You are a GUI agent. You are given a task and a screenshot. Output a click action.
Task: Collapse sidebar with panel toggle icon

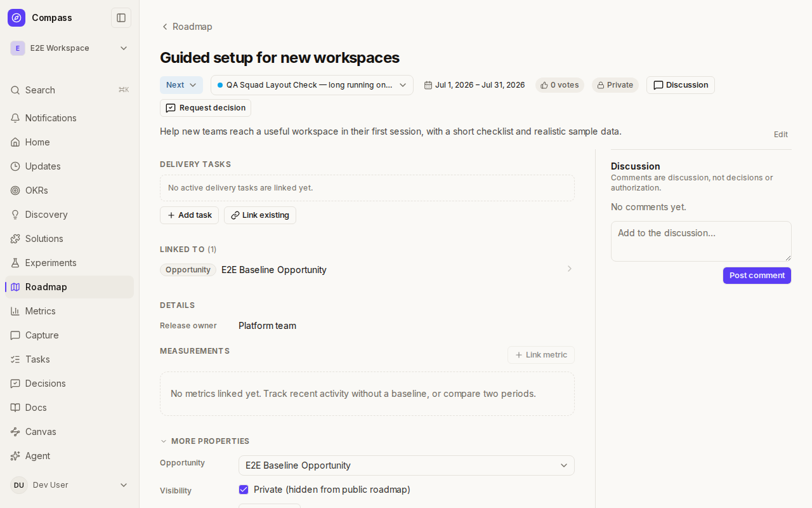pyautogui.click(x=121, y=18)
